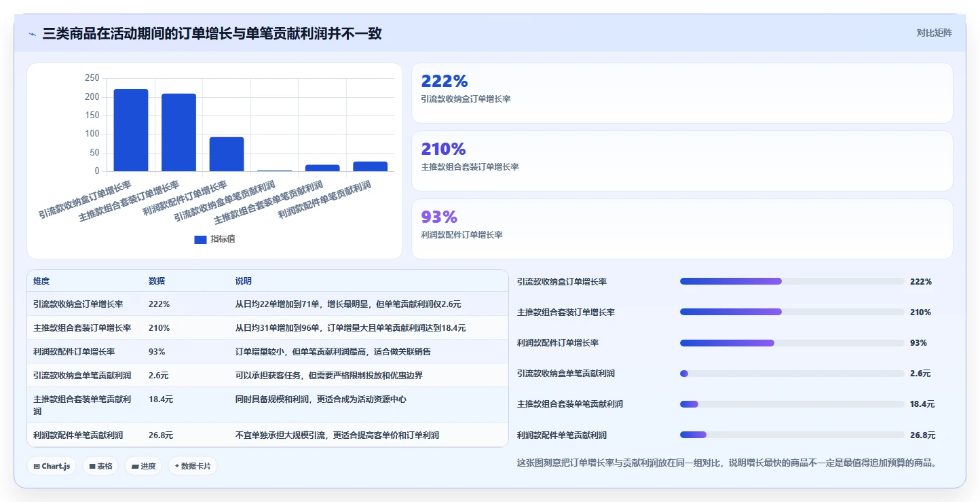Viewport: 980px width, 502px height.
Task: Click the progress bar showing 2.6元
Action: point(792,374)
